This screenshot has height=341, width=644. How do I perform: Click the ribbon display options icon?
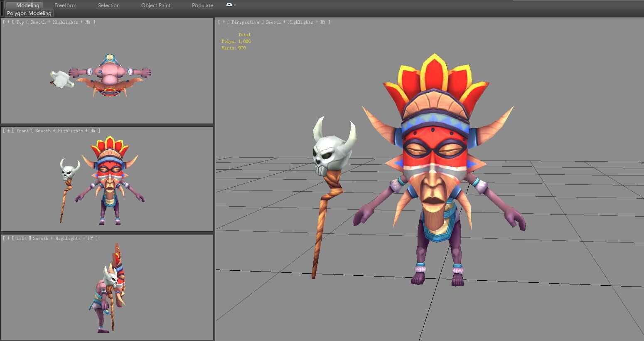[229, 5]
